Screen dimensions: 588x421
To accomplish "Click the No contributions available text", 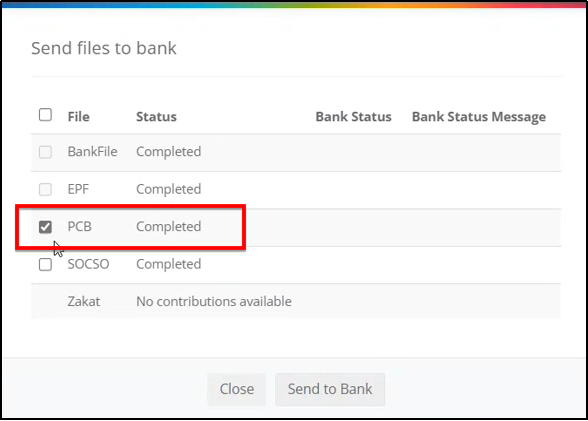I will tap(214, 301).
